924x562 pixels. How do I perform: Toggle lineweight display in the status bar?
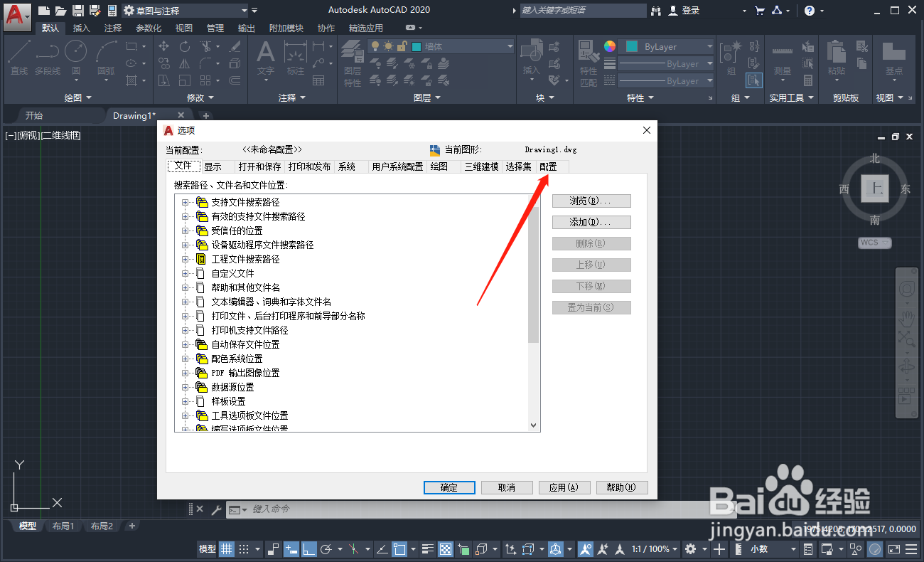tap(428, 549)
